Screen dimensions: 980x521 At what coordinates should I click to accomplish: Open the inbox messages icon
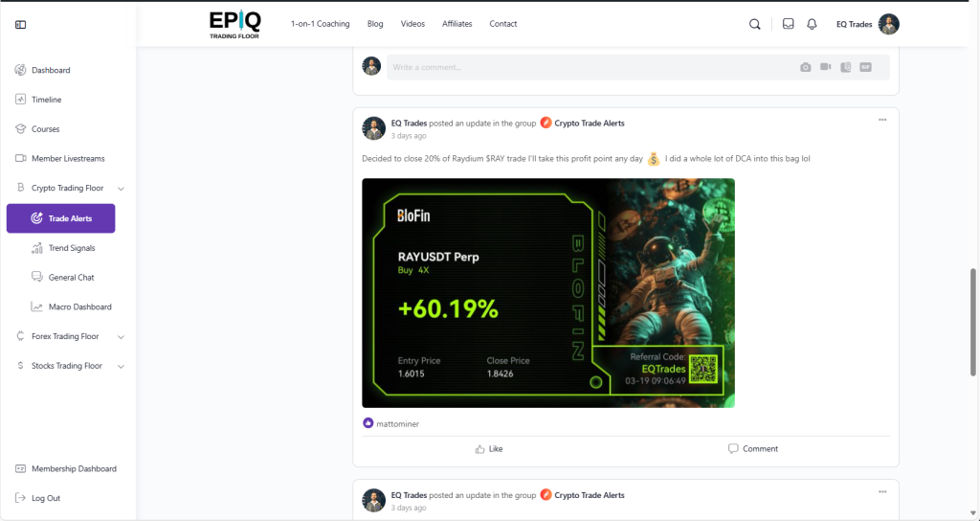(x=789, y=24)
